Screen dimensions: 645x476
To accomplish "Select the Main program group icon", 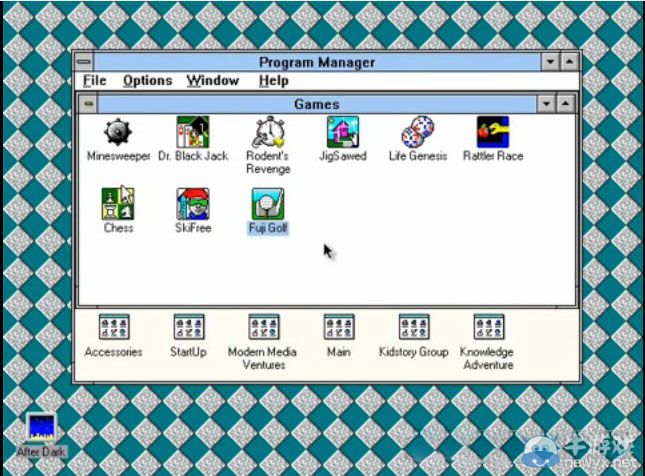I will [339, 327].
